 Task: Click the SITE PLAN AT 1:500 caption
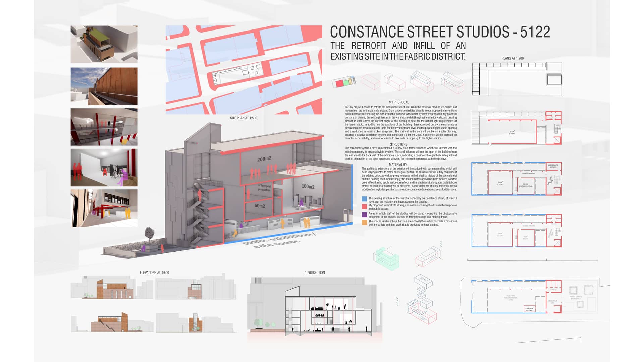244,118
